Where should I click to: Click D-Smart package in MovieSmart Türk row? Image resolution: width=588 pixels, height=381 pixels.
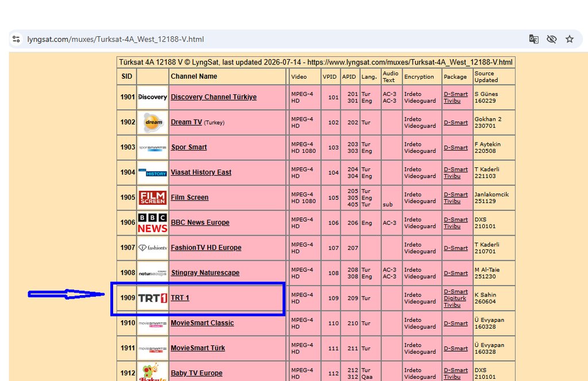455,349
